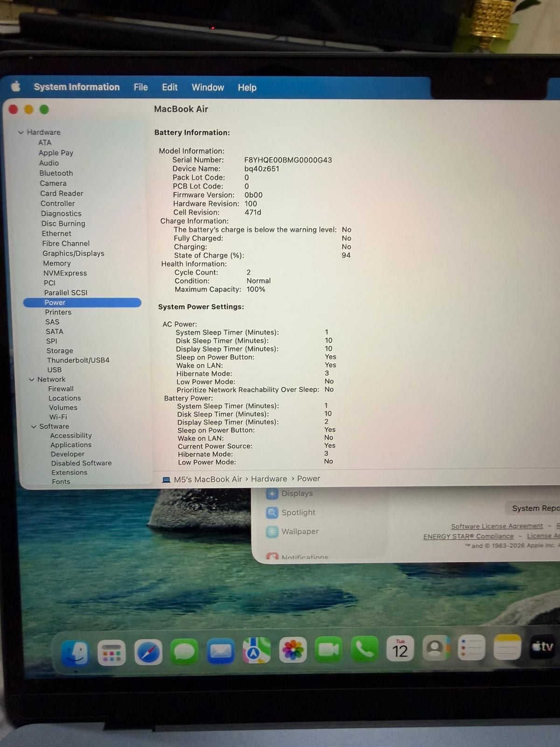Open the Help menu
Viewport: 560px width, 747px height.
(247, 87)
